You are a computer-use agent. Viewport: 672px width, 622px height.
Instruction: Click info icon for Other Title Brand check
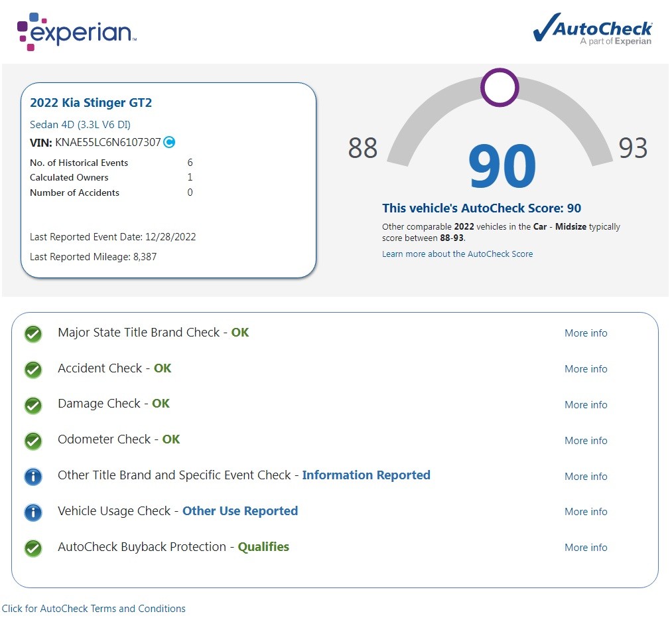[x=33, y=477]
